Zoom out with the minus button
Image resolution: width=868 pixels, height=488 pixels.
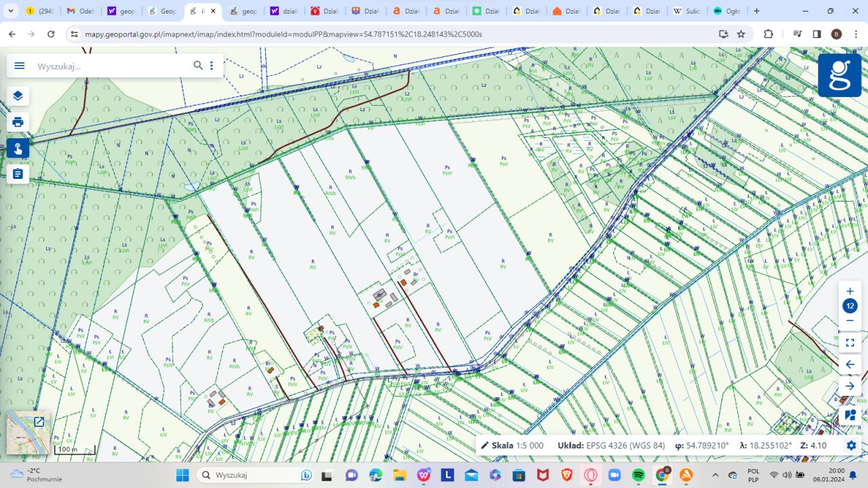point(850,321)
